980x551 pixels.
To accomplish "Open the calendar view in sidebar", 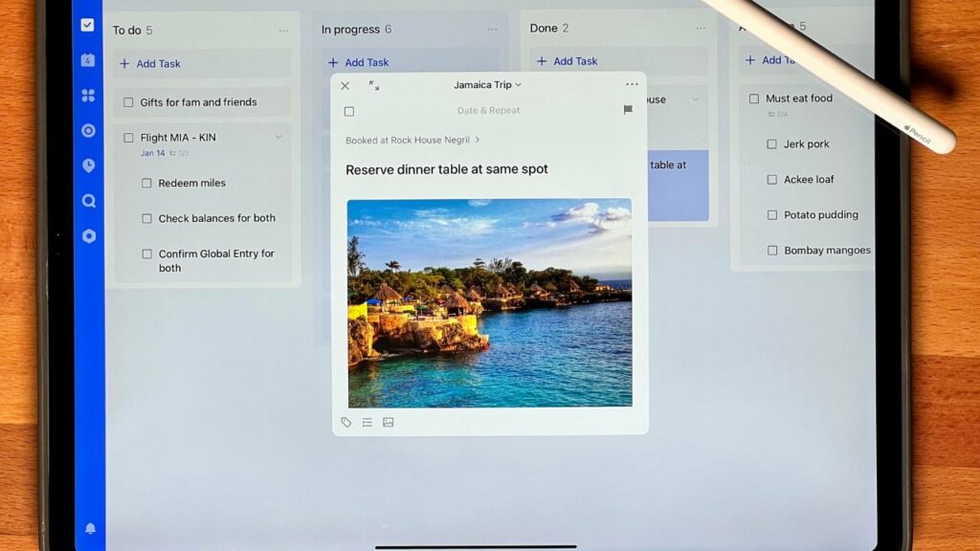I will (88, 60).
